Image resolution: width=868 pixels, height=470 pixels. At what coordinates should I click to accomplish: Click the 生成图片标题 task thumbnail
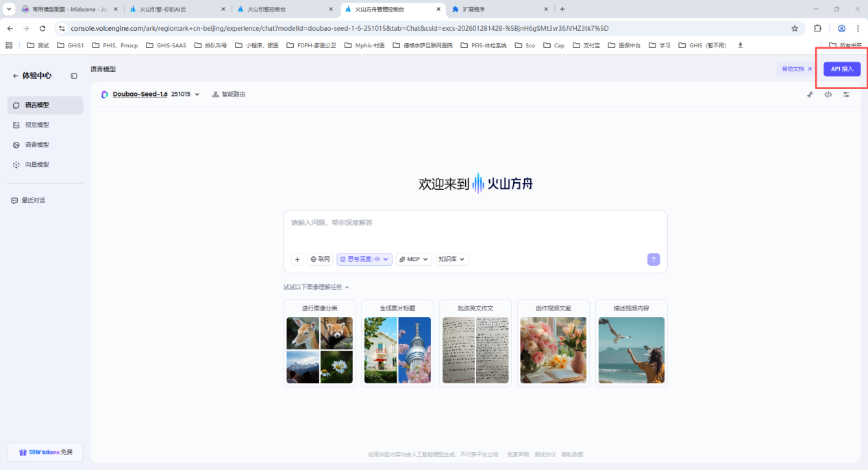click(x=397, y=343)
